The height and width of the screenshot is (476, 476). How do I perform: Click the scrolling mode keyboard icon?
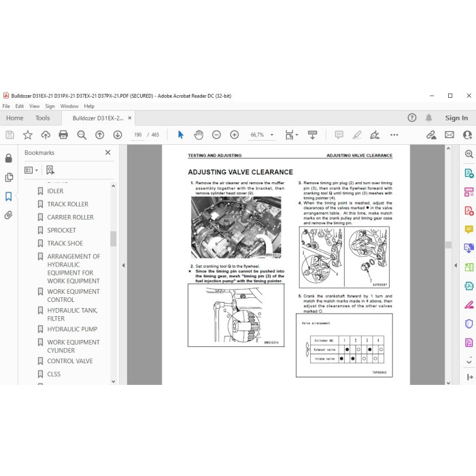pyautogui.click(x=312, y=135)
